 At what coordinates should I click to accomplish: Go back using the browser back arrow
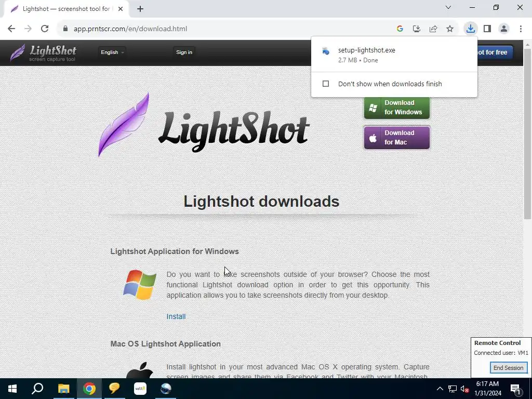pos(11,29)
